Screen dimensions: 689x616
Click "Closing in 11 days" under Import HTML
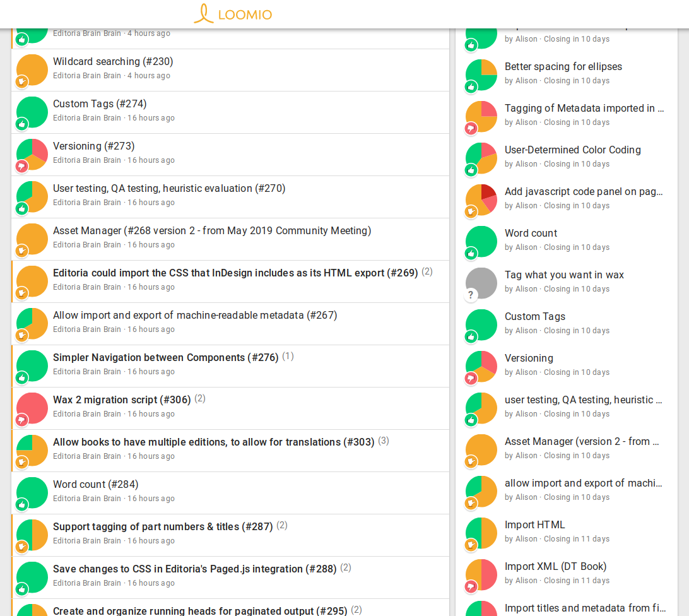click(577, 538)
